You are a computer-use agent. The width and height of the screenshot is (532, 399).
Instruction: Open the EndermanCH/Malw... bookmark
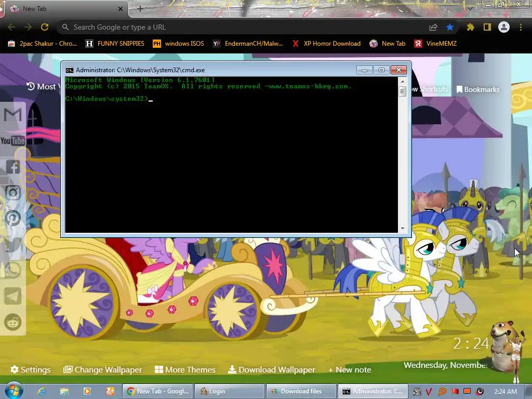click(248, 44)
